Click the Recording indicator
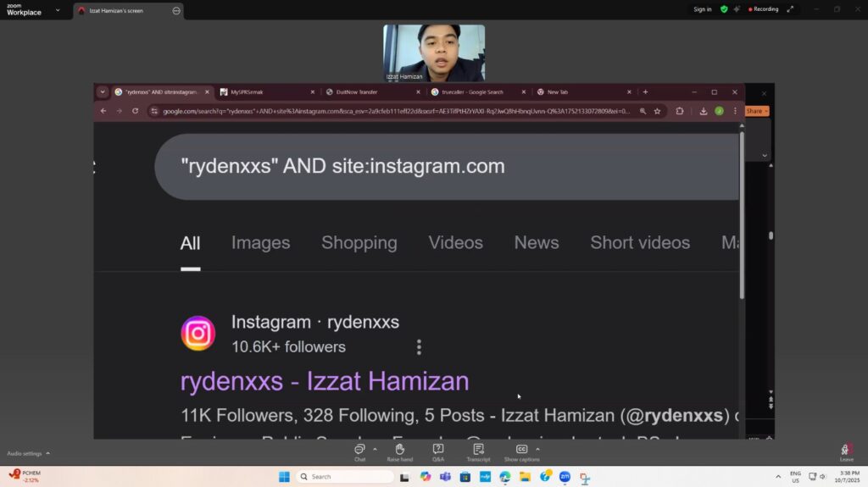The height and width of the screenshot is (487, 868). [x=764, y=9]
